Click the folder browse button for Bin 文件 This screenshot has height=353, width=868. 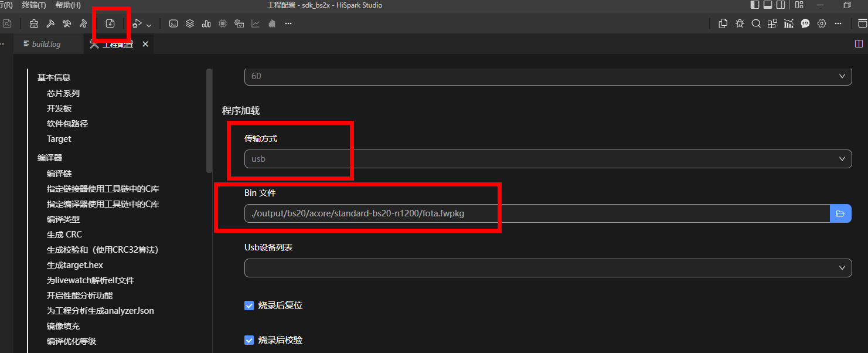(x=840, y=213)
